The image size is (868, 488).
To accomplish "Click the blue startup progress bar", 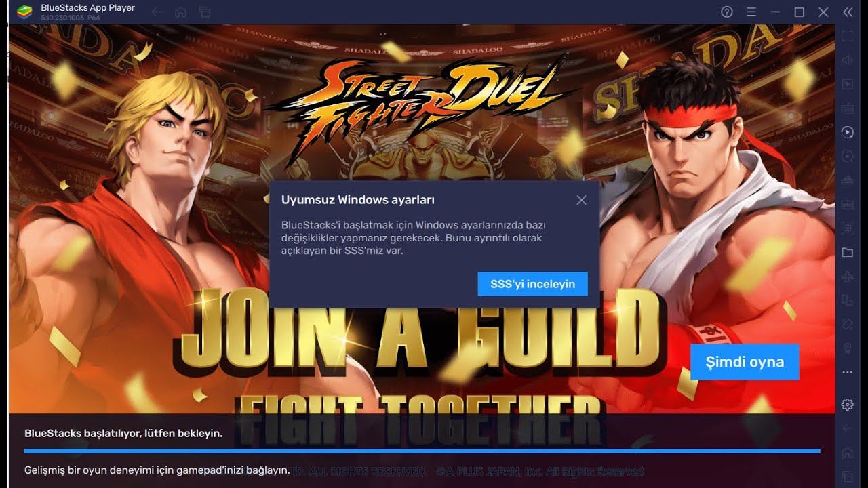I will (x=422, y=451).
